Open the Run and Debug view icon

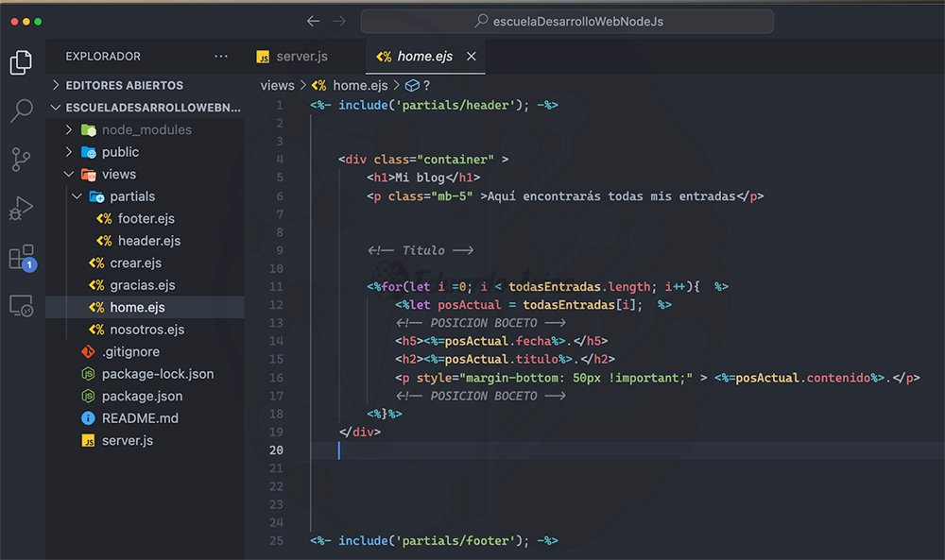point(21,209)
